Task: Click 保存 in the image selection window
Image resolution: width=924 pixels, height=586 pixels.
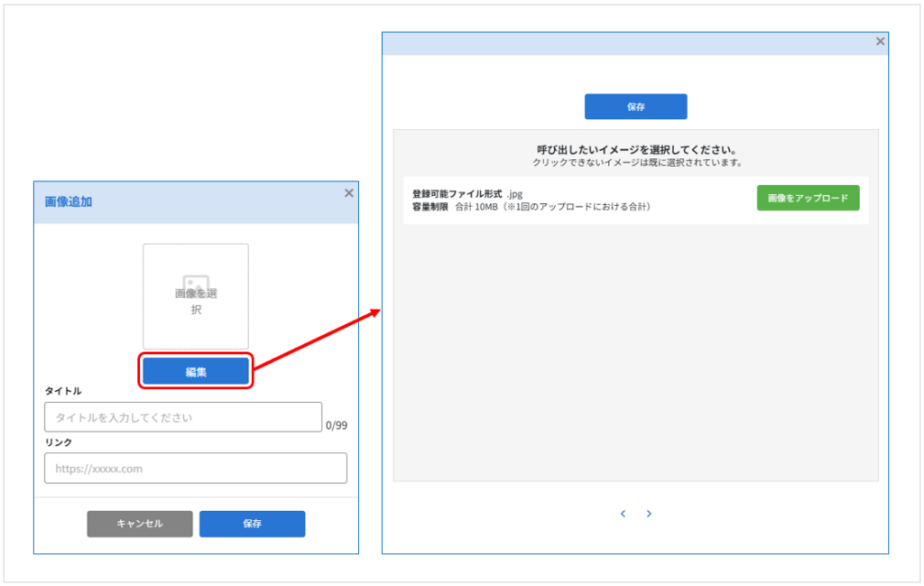Action: coord(636,107)
